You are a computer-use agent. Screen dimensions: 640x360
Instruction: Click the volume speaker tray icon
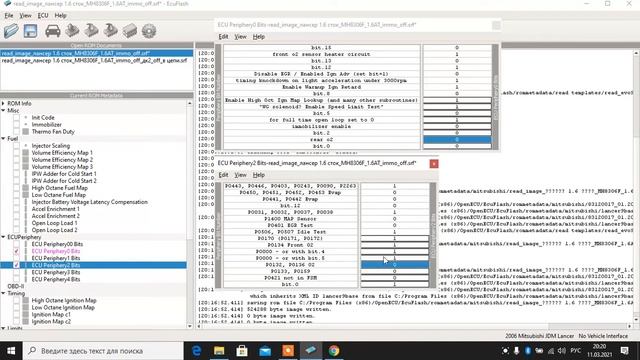pyautogui.click(x=562, y=351)
